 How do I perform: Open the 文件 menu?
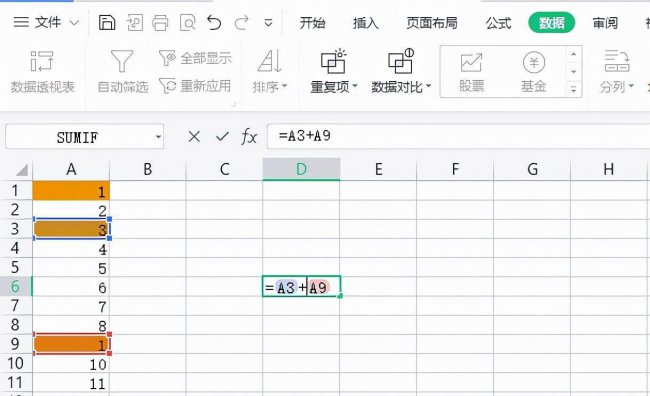(37, 22)
